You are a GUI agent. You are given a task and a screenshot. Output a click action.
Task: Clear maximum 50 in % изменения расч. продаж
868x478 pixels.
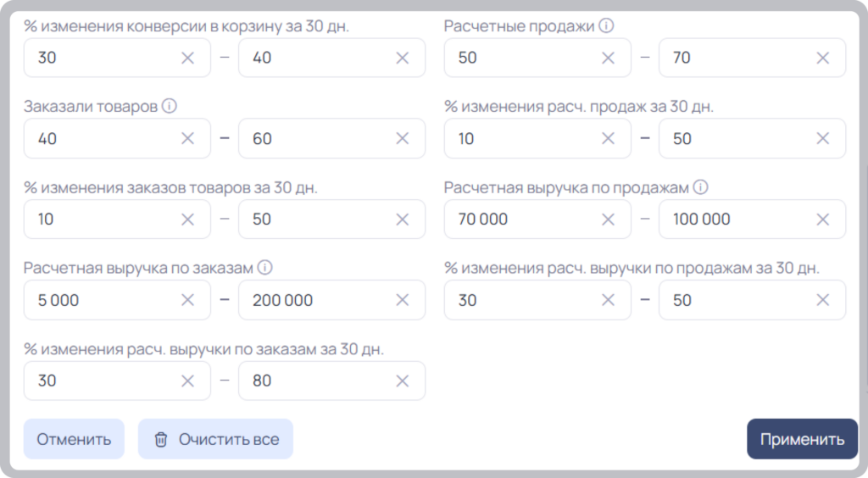[x=822, y=138]
